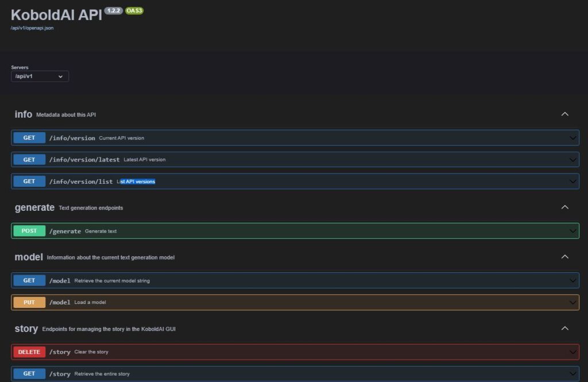This screenshot has height=382, width=588.
Task: Click the GET badge for /info/version
Action: point(29,138)
